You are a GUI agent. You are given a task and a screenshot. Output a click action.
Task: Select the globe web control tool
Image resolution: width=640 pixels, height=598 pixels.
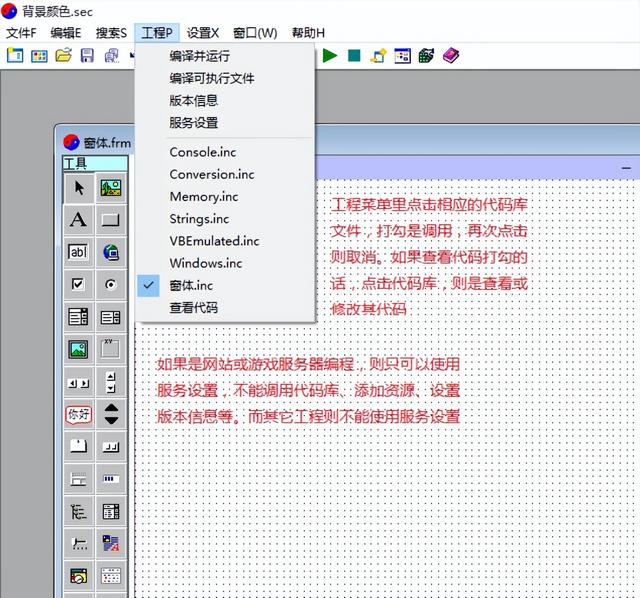point(111,252)
